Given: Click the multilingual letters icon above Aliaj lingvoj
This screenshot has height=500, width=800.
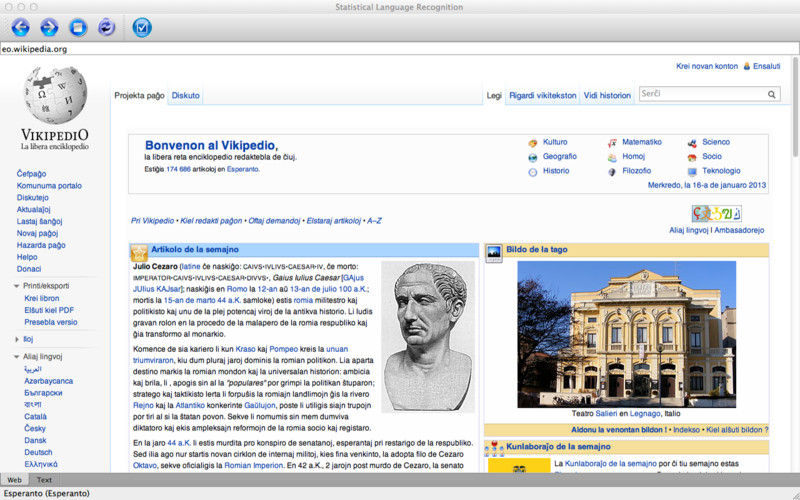Looking at the screenshot, I should pos(716,213).
